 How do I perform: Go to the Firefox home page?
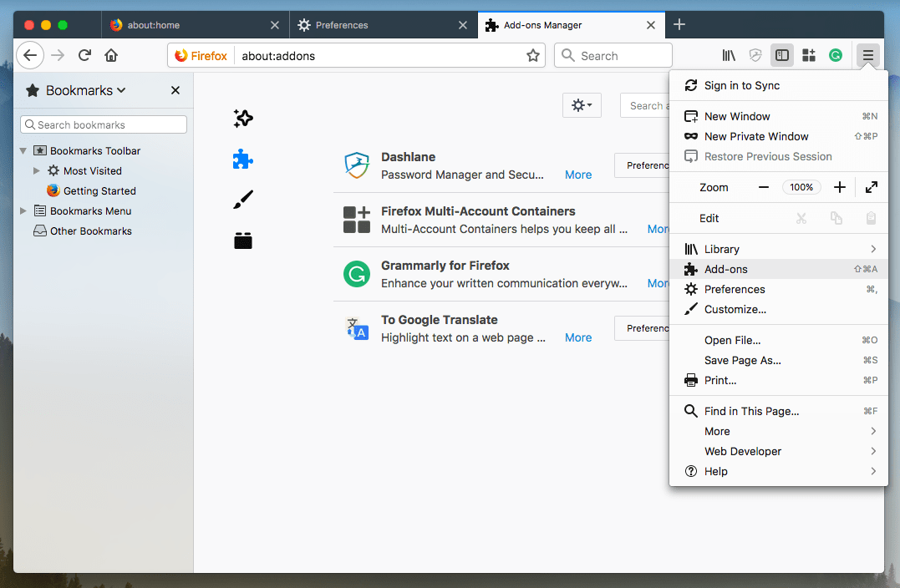(111, 56)
